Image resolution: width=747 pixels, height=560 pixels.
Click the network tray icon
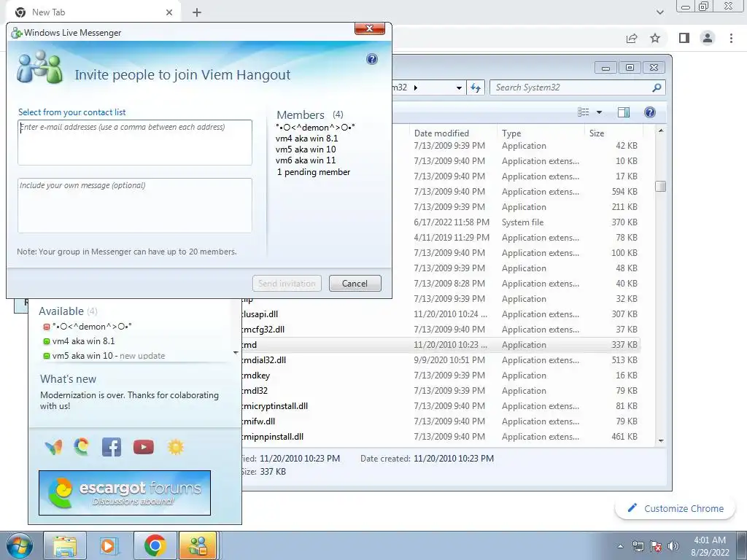[x=638, y=546]
